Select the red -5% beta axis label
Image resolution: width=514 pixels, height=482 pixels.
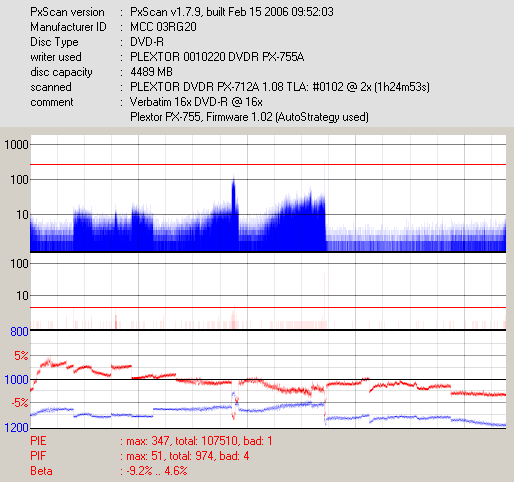[x=20, y=403]
